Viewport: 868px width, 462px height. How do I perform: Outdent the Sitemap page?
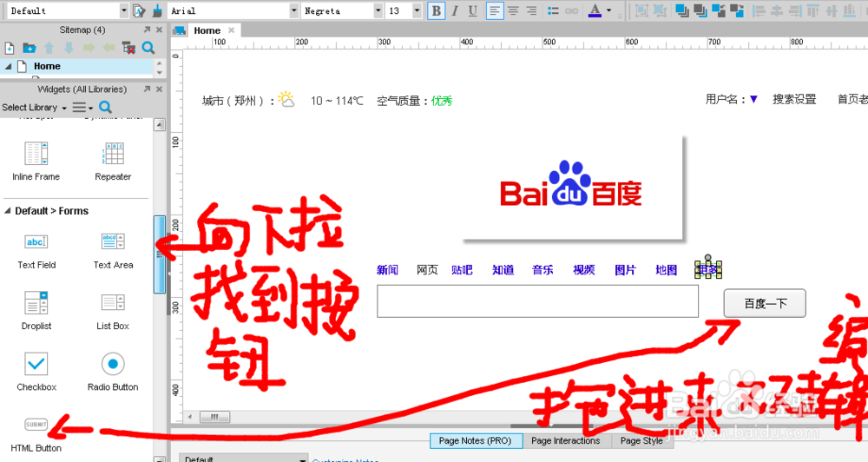coord(108,48)
